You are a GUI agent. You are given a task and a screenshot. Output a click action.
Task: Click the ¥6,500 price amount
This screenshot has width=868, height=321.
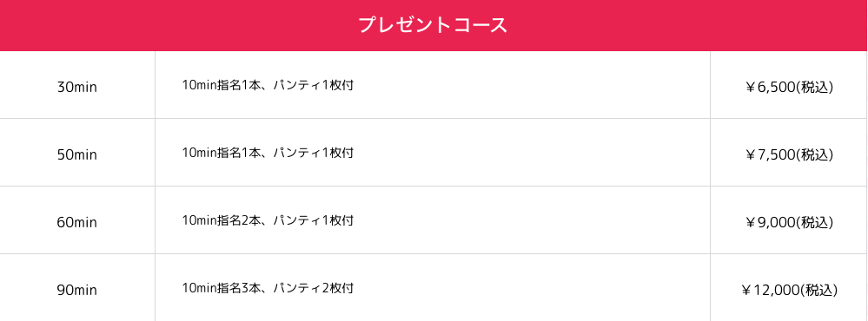click(770, 88)
